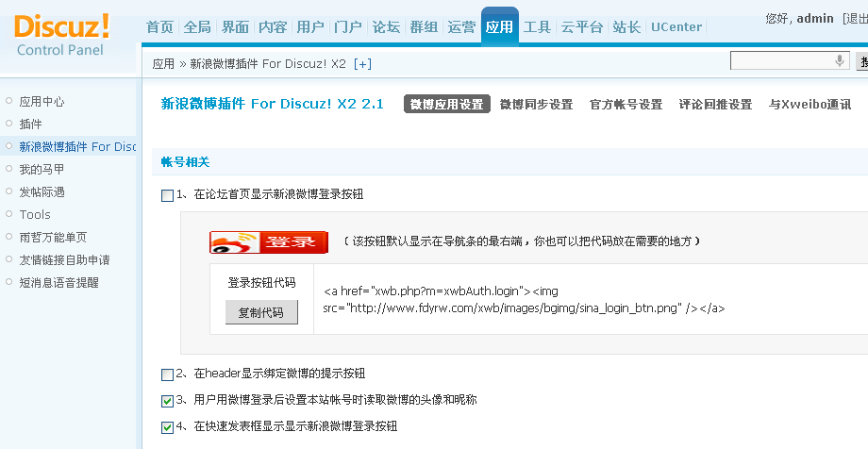The height and width of the screenshot is (449, 868).
Task: Open 雨哲万能单页 in the sidebar
Action: [53, 238]
